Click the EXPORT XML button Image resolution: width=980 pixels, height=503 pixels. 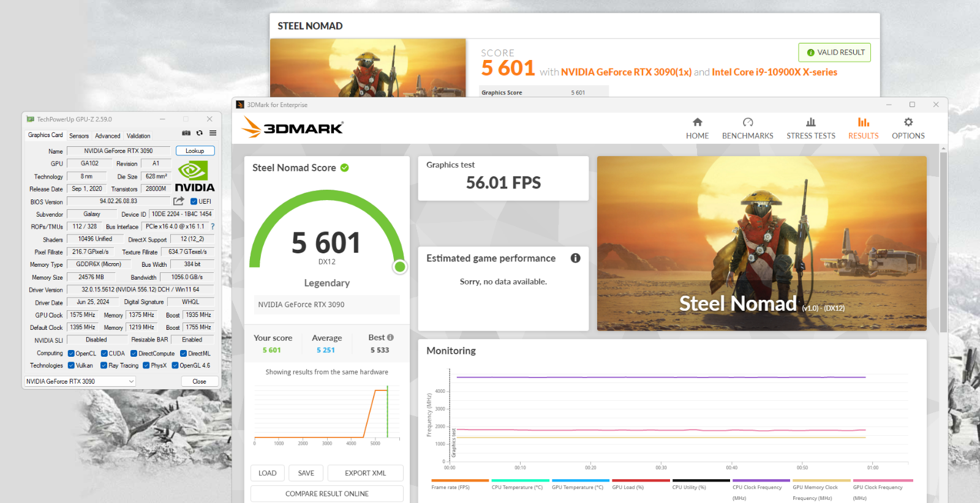tap(365, 473)
